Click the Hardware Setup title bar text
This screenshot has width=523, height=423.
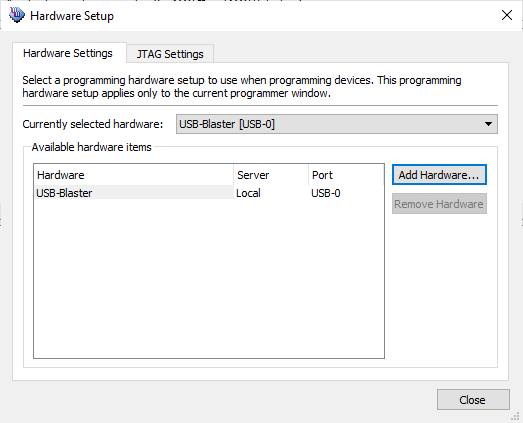72,16
